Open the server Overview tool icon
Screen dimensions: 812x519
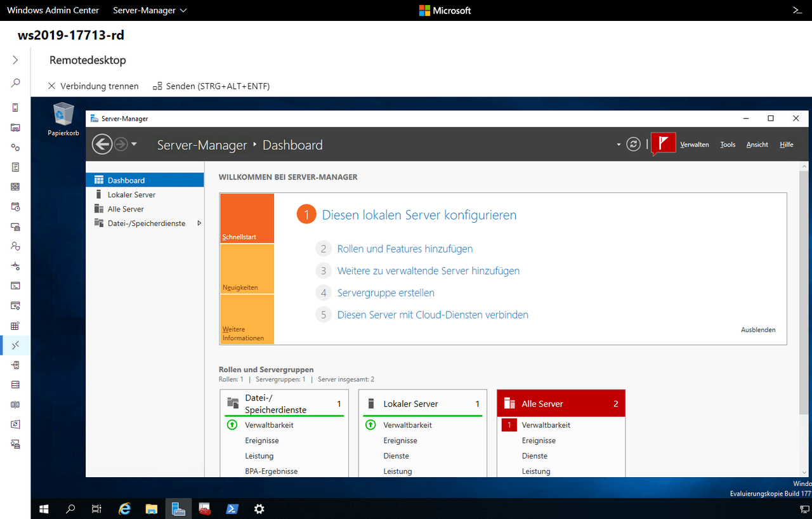click(15, 107)
